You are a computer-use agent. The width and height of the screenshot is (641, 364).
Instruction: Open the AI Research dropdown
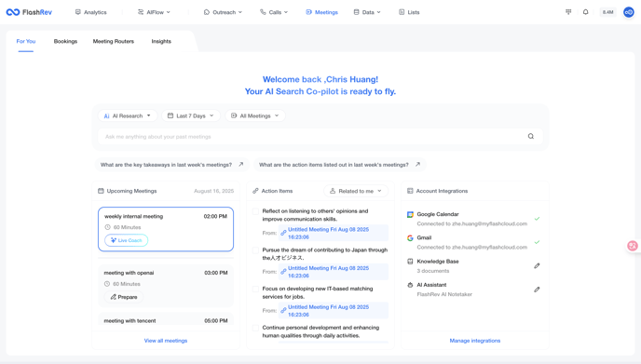tap(128, 116)
